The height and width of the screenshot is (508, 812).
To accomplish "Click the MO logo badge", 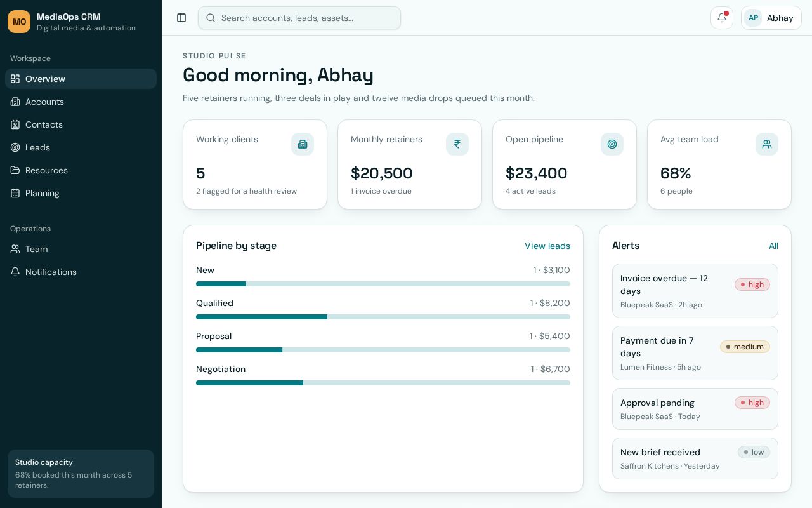I will tap(19, 22).
